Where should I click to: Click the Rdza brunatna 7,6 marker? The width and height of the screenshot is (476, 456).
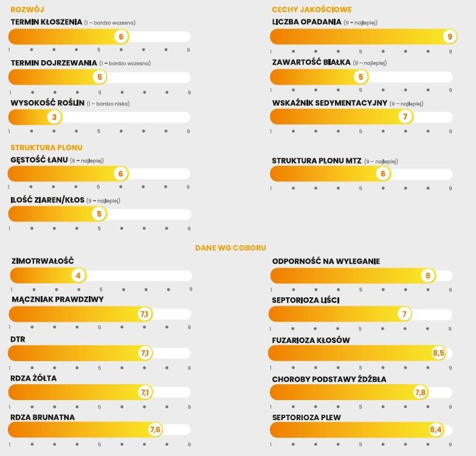(x=155, y=430)
